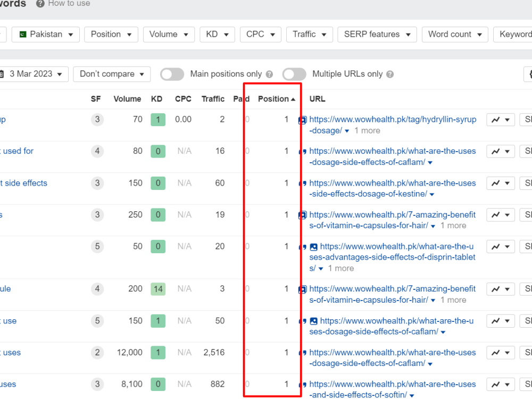Open the Word count filter dropdown
Viewport: 532px width, 399px height.
[455, 35]
